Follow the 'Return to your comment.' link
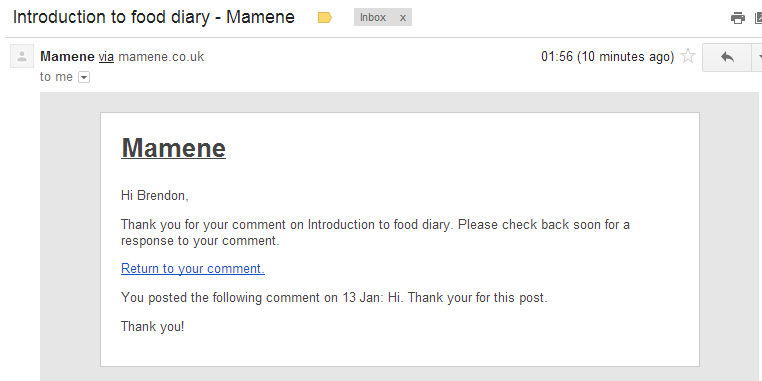This screenshot has height=381, width=762. click(x=193, y=269)
